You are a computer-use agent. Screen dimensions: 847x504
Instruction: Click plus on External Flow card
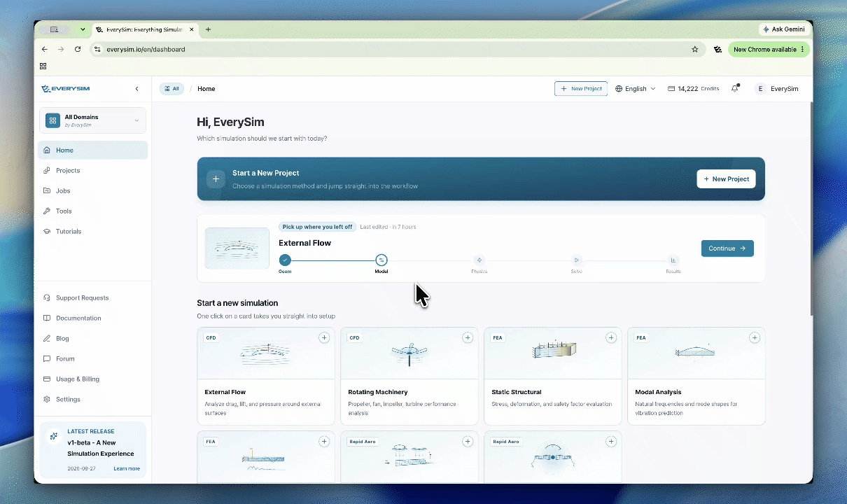[x=324, y=337]
